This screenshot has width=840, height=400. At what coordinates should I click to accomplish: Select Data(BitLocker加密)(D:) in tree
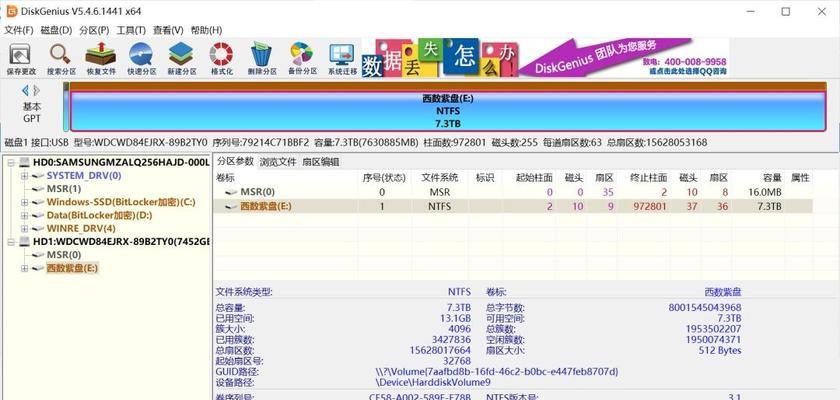[100, 215]
